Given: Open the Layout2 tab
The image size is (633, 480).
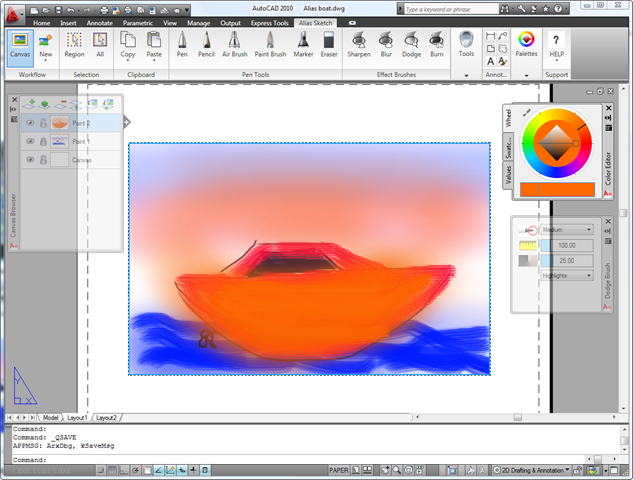Looking at the screenshot, I should (107, 417).
